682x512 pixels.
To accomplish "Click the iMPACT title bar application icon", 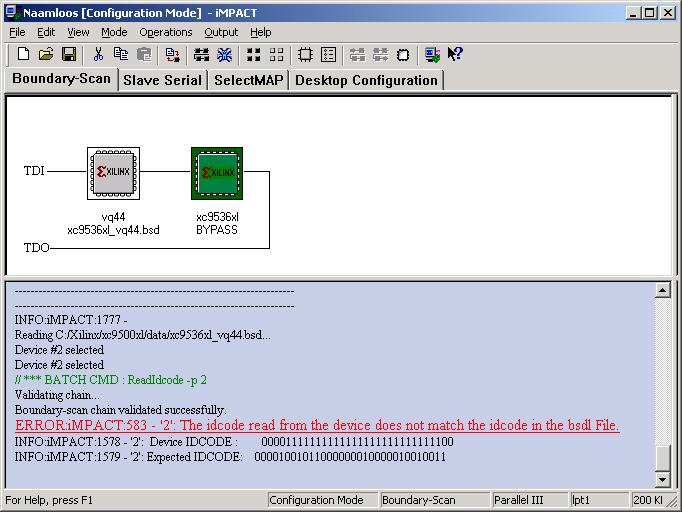I will coord(12,13).
